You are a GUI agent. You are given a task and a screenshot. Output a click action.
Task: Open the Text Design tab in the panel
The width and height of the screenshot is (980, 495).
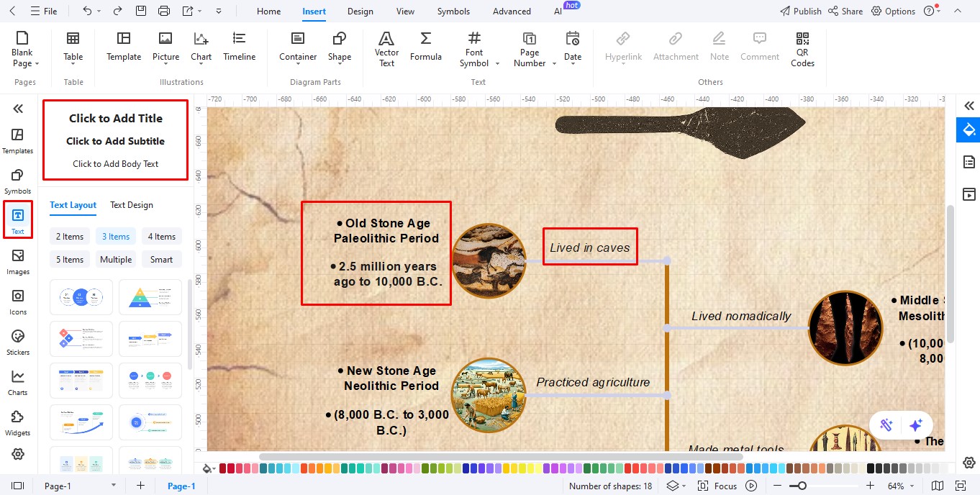point(131,205)
